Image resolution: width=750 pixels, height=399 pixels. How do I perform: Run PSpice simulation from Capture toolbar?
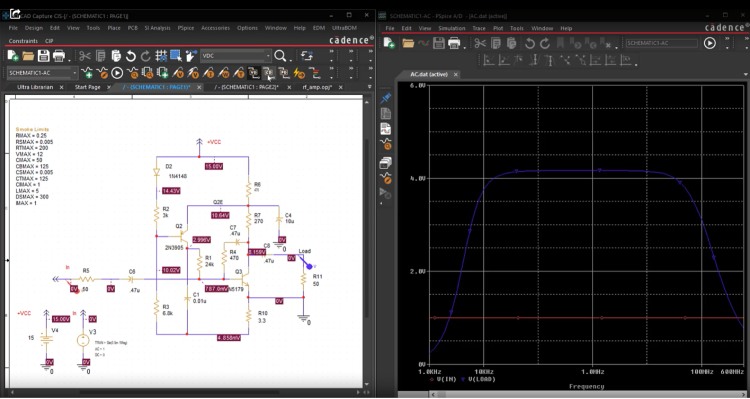tap(117, 73)
